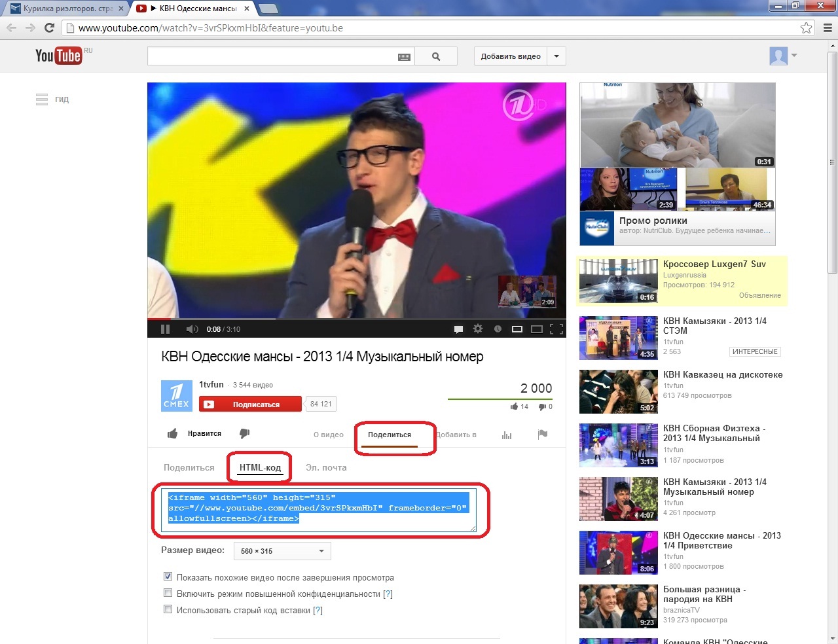Open help link beside старый код вставки
The width and height of the screenshot is (838, 644).
(318, 610)
